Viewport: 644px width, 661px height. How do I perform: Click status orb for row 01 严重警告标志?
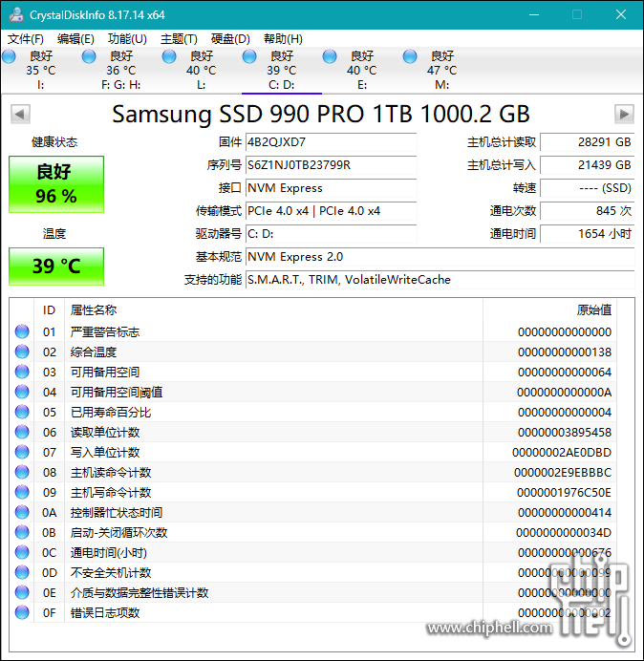(22, 331)
